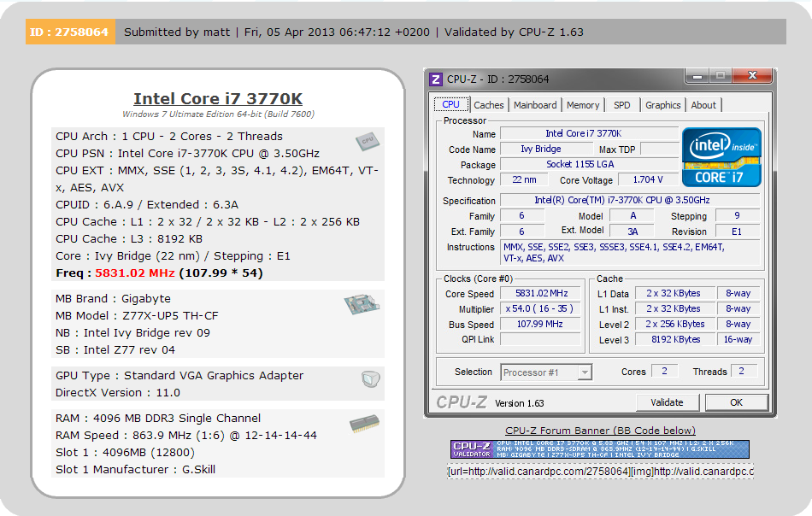Open the Mainboard tab
Screen dimensions: 812x516
tap(535, 105)
